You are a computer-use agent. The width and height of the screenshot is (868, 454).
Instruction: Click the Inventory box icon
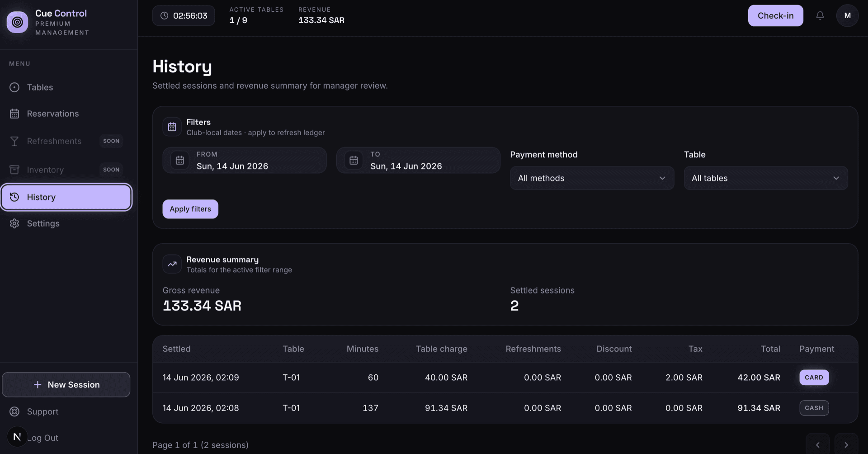(14, 170)
